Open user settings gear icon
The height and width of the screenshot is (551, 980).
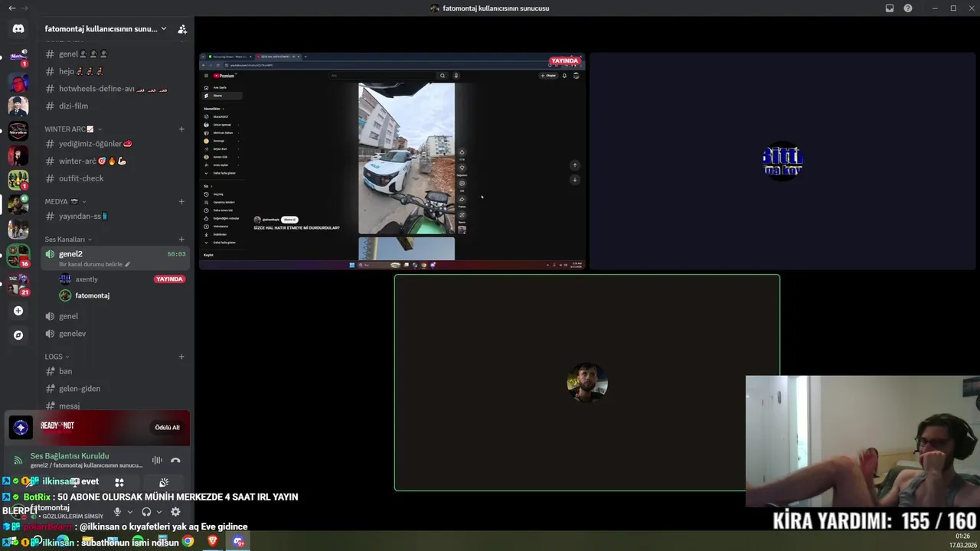pyautogui.click(x=175, y=512)
